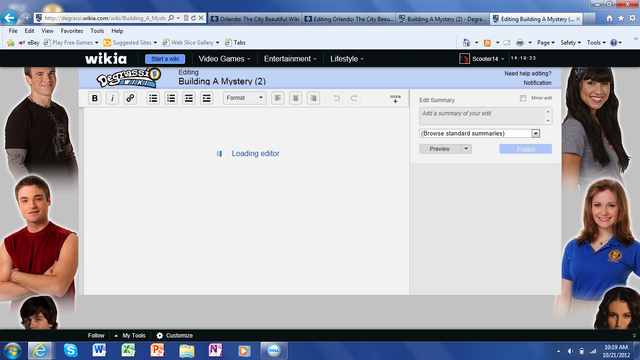Increase indent in editor toolbar
The image size is (640, 360).
207,98
